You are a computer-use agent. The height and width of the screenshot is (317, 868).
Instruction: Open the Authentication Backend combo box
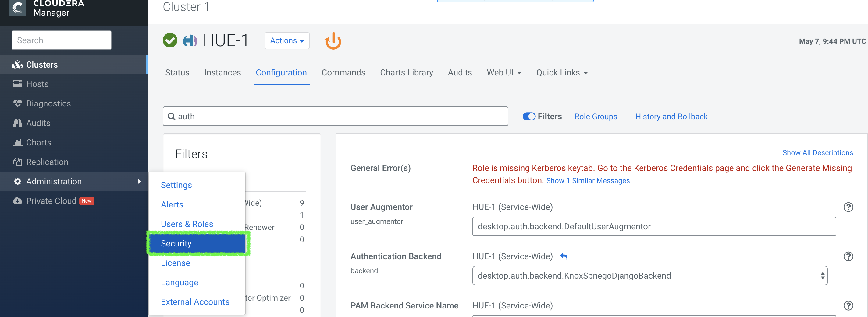point(649,276)
